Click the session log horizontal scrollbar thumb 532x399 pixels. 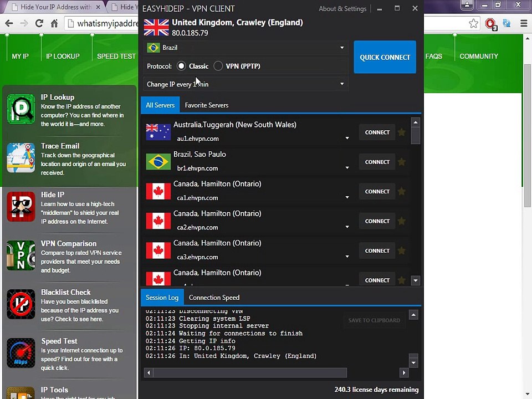250,372
